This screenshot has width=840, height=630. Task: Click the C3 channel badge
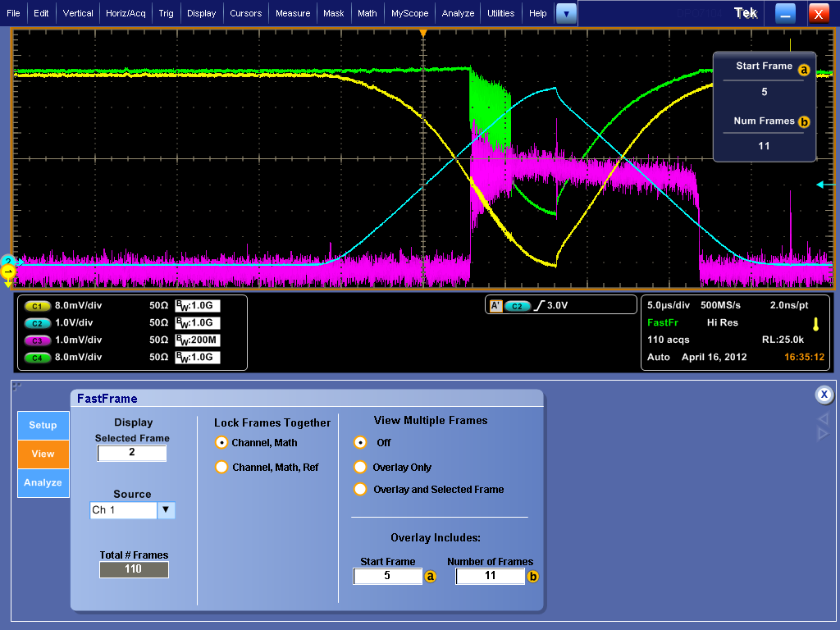(36, 340)
